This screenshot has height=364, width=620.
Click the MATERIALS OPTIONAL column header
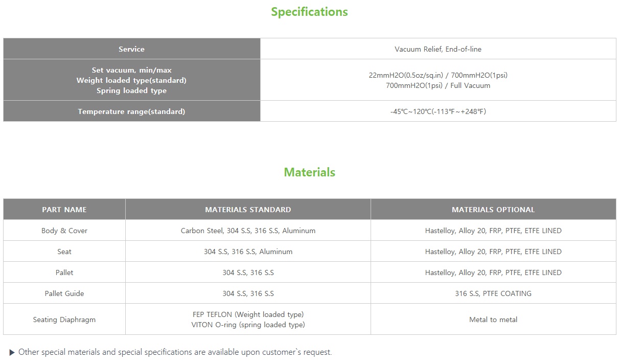tap(493, 210)
